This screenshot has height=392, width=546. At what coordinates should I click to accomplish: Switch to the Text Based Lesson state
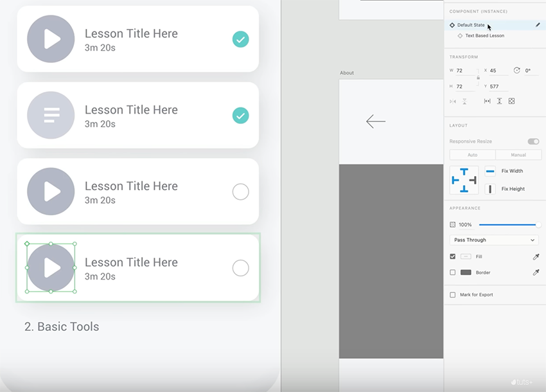point(484,35)
